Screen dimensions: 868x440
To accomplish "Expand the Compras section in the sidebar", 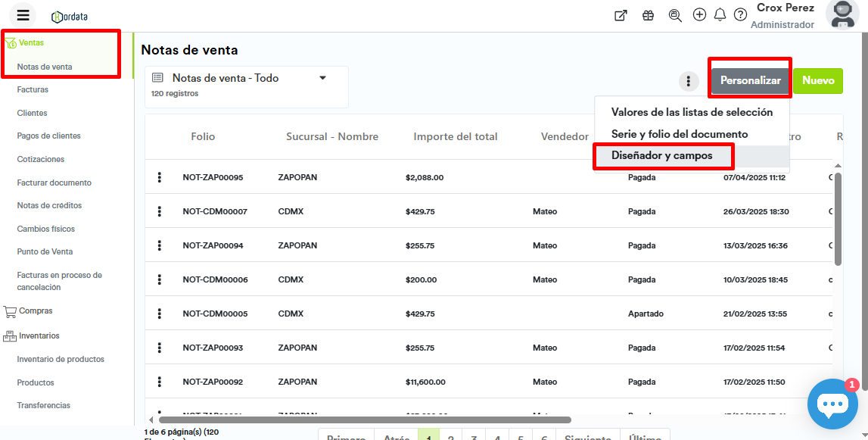I will click(x=35, y=311).
